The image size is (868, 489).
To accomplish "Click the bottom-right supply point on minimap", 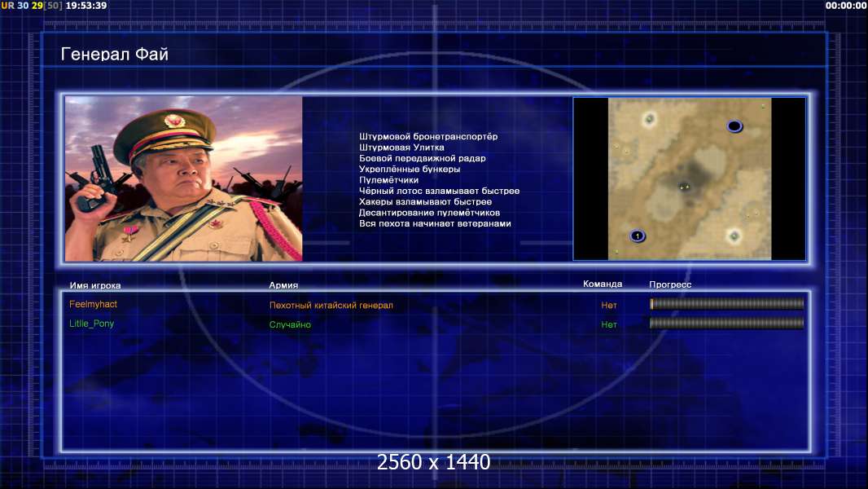I will 734,236.
